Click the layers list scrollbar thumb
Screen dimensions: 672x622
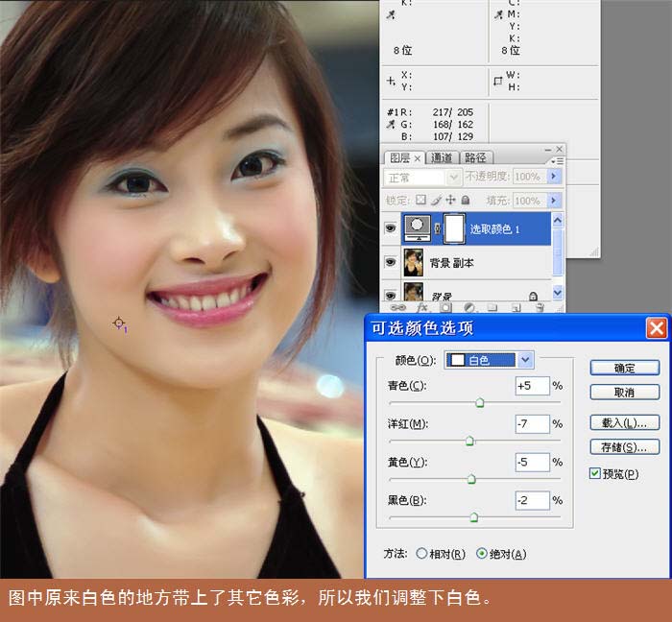[x=557, y=251]
